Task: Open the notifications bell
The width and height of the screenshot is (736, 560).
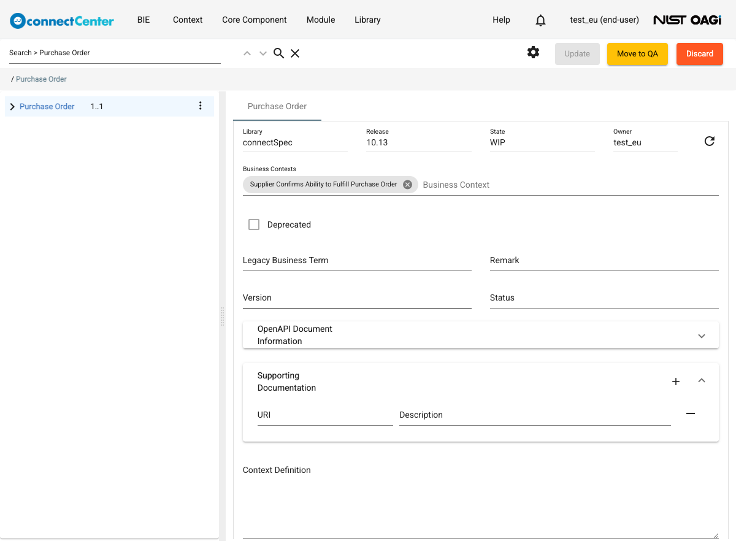Action: pyautogui.click(x=540, y=20)
